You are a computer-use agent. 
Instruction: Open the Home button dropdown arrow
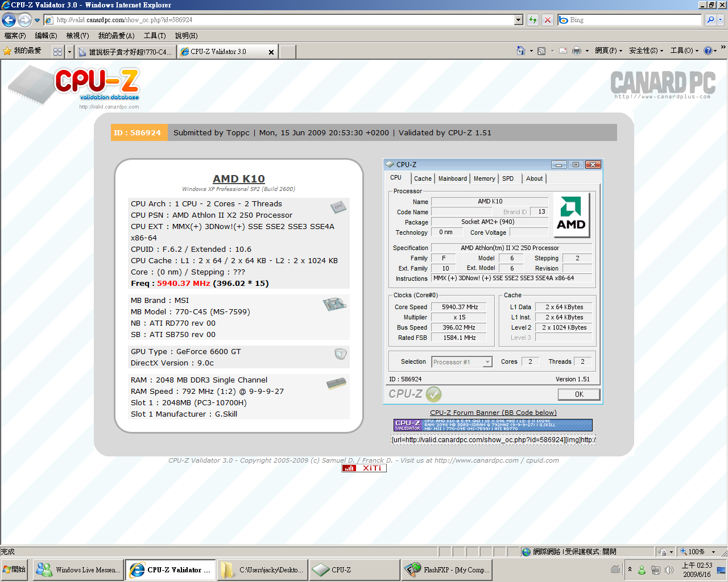tap(531, 51)
